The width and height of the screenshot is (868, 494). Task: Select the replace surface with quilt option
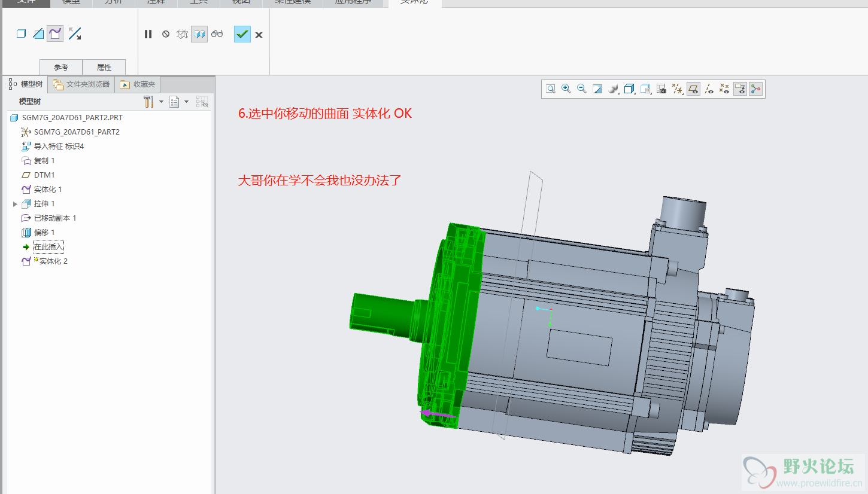tap(55, 34)
